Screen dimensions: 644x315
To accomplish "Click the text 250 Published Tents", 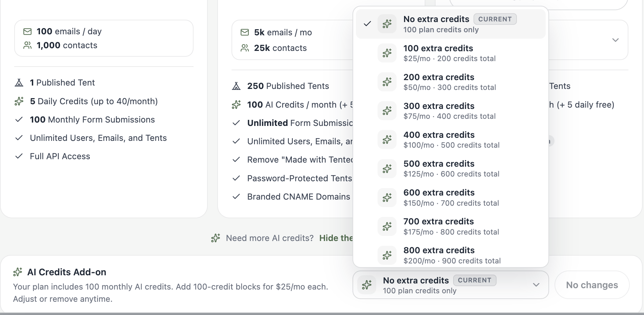I will coord(288,86).
